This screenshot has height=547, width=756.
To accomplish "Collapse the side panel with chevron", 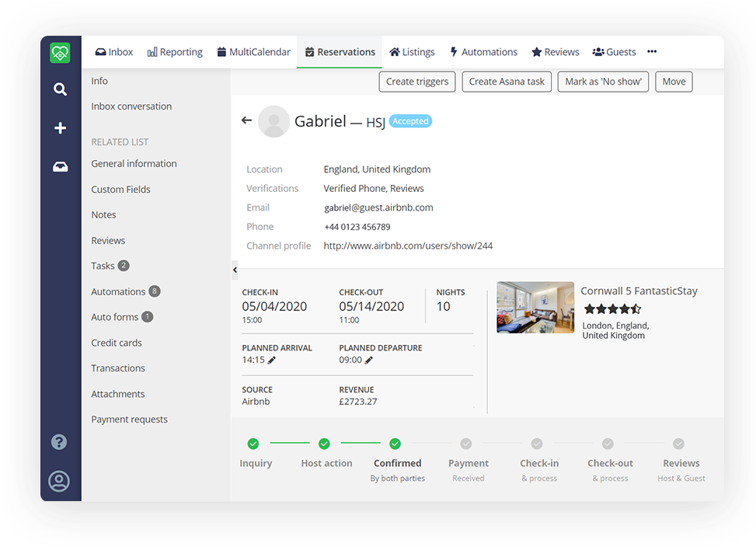I will coord(235,270).
